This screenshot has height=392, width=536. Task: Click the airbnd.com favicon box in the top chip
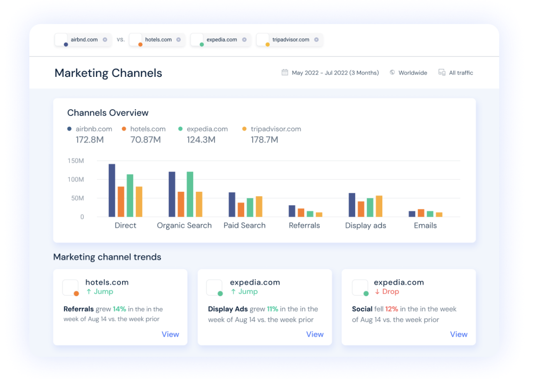[x=61, y=39]
